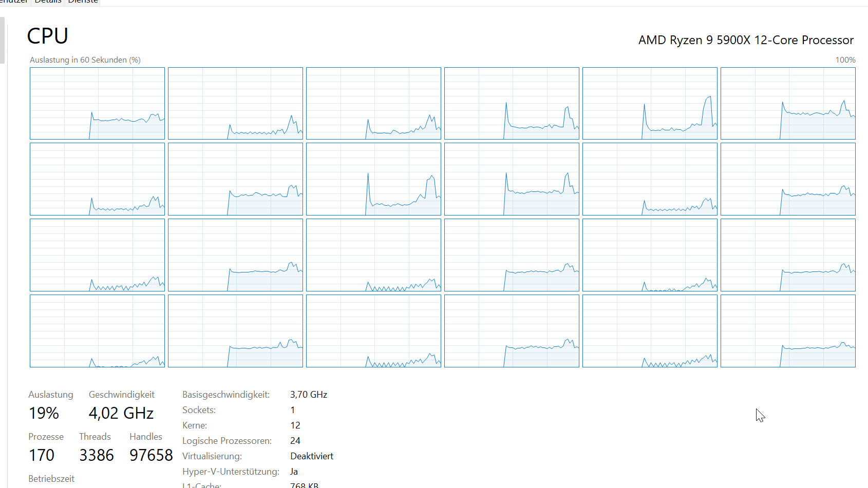Viewport: 868px width, 488px height.
Task: Click the first logical processor graph in top row
Action: click(x=97, y=103)
